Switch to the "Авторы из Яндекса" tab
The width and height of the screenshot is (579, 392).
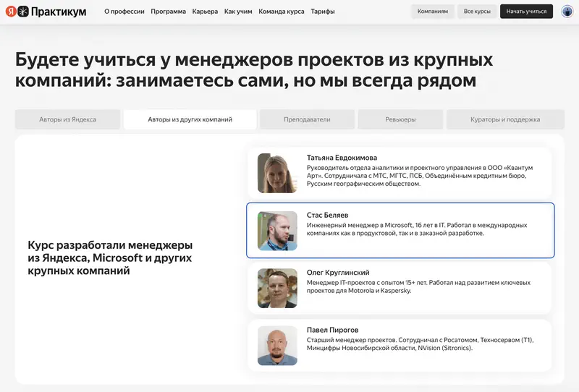(x=67, y=119)
